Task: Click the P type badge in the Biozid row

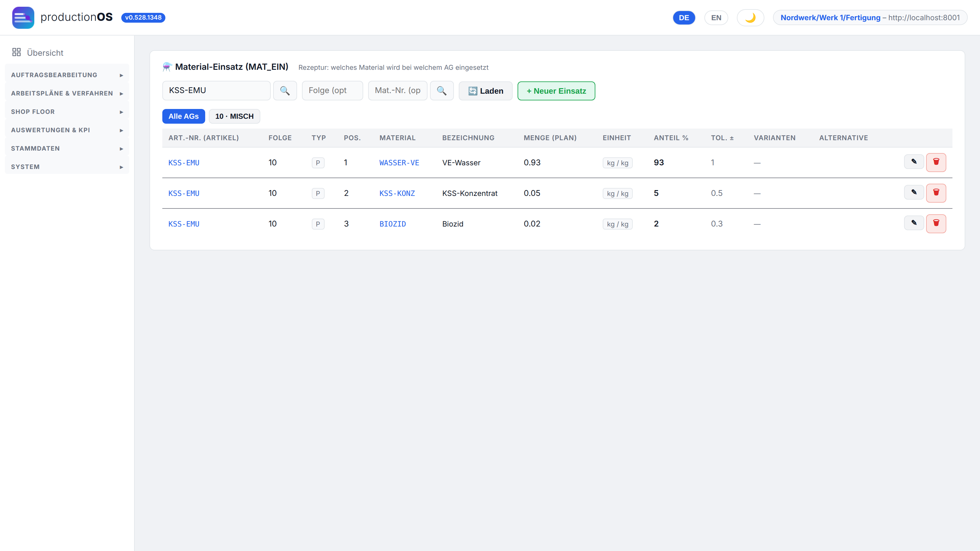Action: pos(318,224)
